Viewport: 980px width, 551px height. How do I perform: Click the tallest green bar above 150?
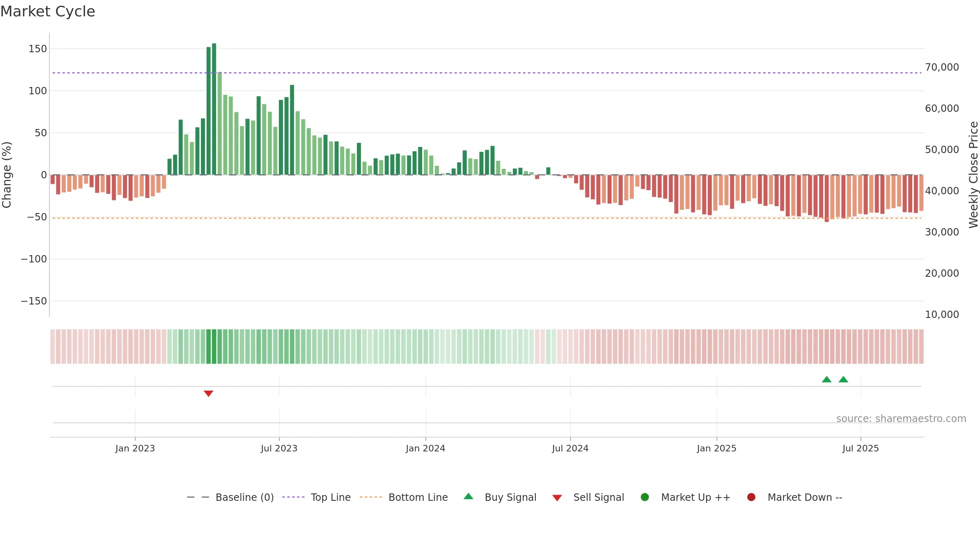pyautogui.click(x=214, y=109)
